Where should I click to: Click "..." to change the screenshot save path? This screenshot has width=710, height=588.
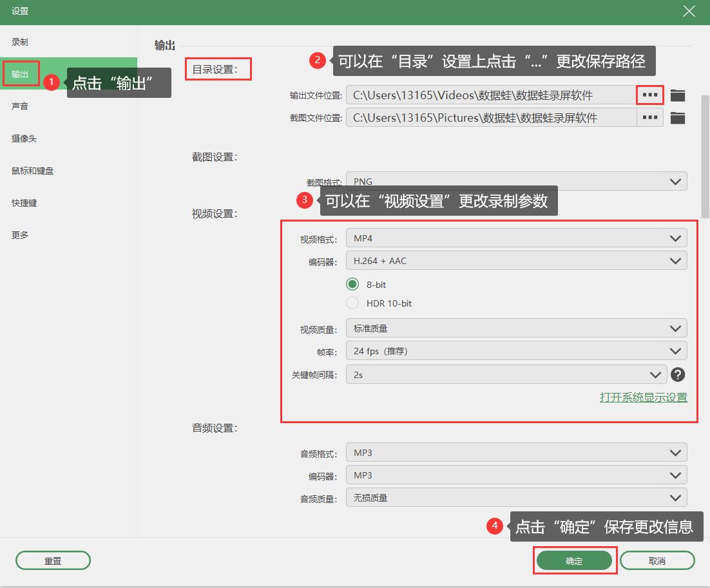click(651, 117)
